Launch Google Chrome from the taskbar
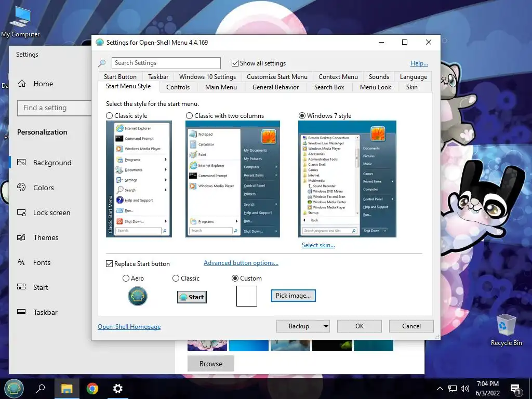 click(x=92, y=388)
